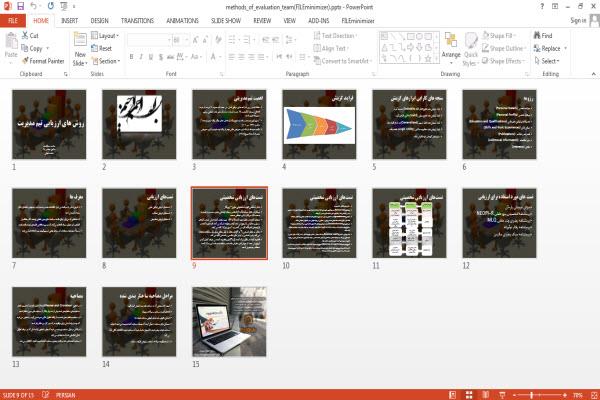Insert a New Slide
Image resolution: width=600 pixels, height=400 pixels.
tap(80, 49)
